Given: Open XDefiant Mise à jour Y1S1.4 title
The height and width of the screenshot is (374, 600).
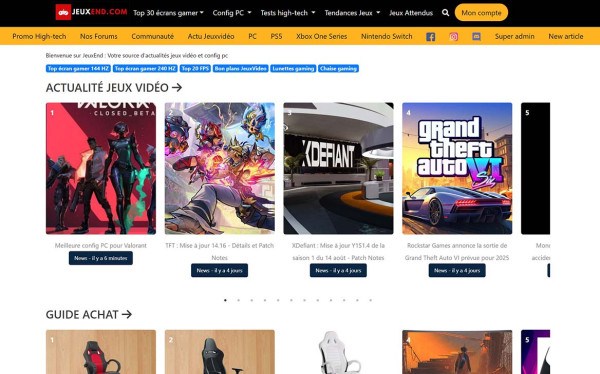Looking at the screenshot, I should click(338, 252).
